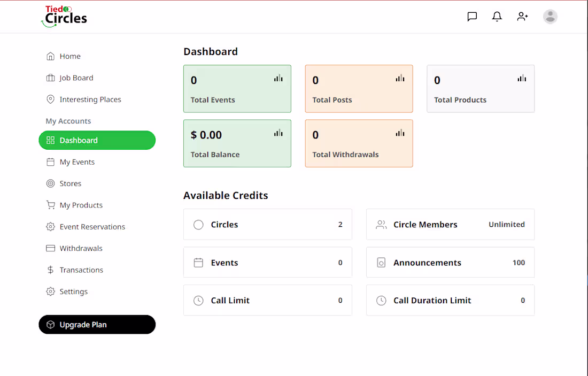
Task: Open the Stores sidebar icon
Action: pyautogui.click(x=50, y=183)
